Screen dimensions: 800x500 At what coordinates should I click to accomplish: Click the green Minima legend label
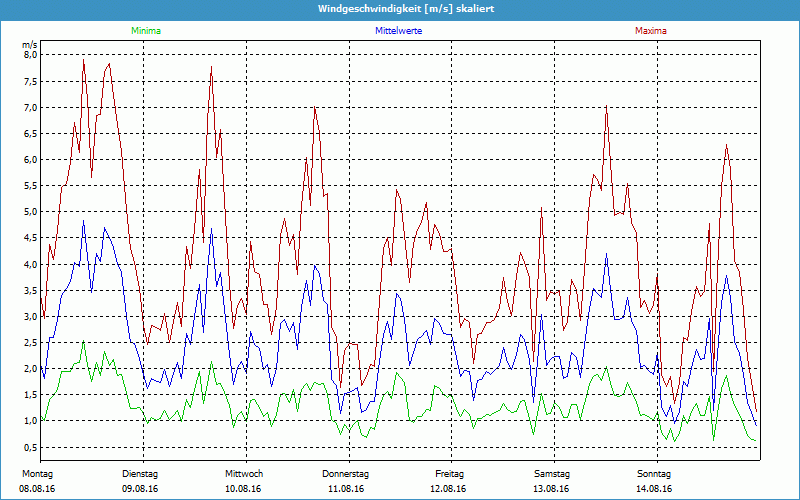146,31
